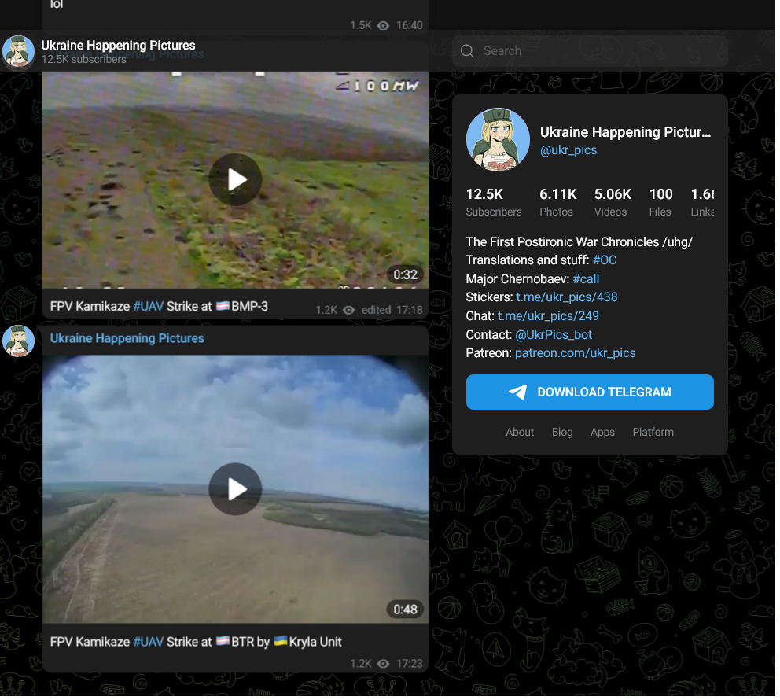The width and height of the screenshot is (780, 700).
Task: Click #UAV hashtag in the BMP-3 caption
Action: (x=149, y=306)
